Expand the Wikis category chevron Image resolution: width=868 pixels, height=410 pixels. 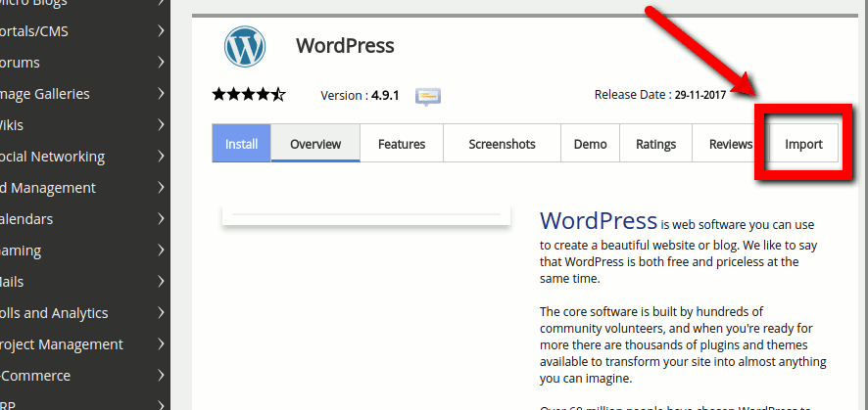click(161, 125)
